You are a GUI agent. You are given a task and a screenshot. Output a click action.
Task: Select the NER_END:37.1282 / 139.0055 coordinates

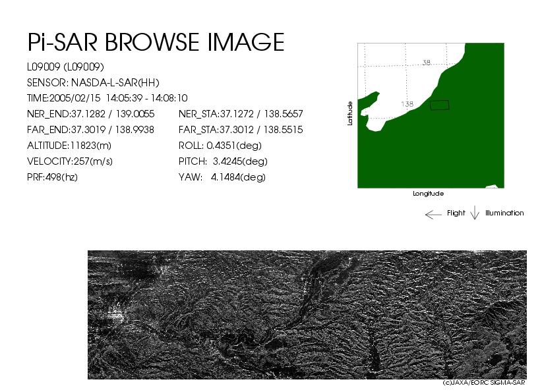click(90, 114)
